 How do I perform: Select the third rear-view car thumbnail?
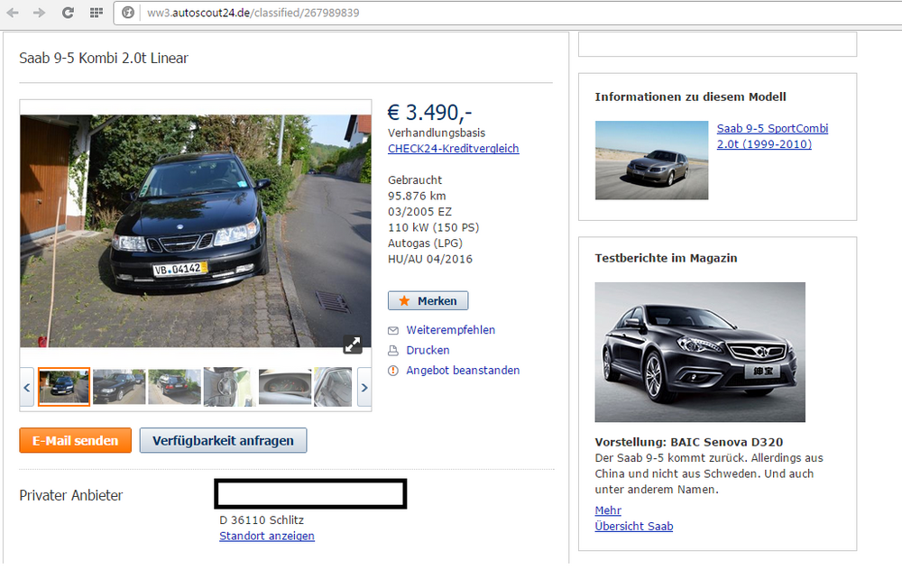point(174,387)
